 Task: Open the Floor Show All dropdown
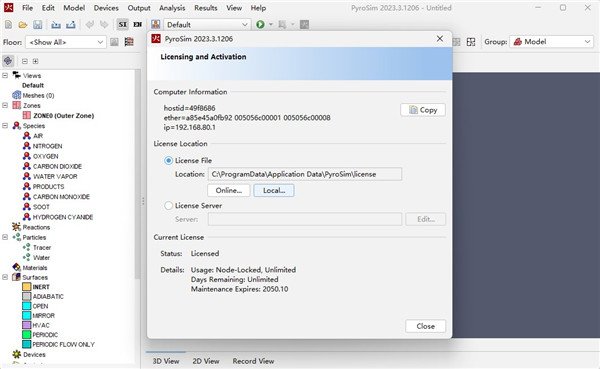(65, 42)
